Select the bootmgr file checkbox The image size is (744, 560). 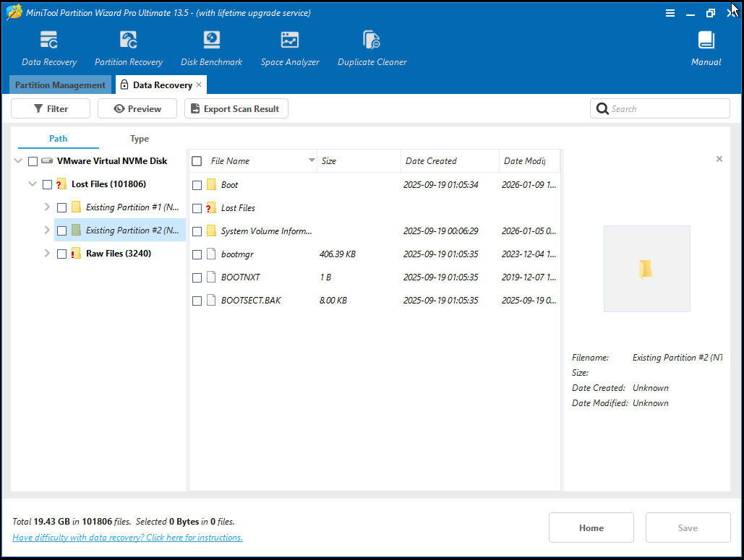(197, 254)
